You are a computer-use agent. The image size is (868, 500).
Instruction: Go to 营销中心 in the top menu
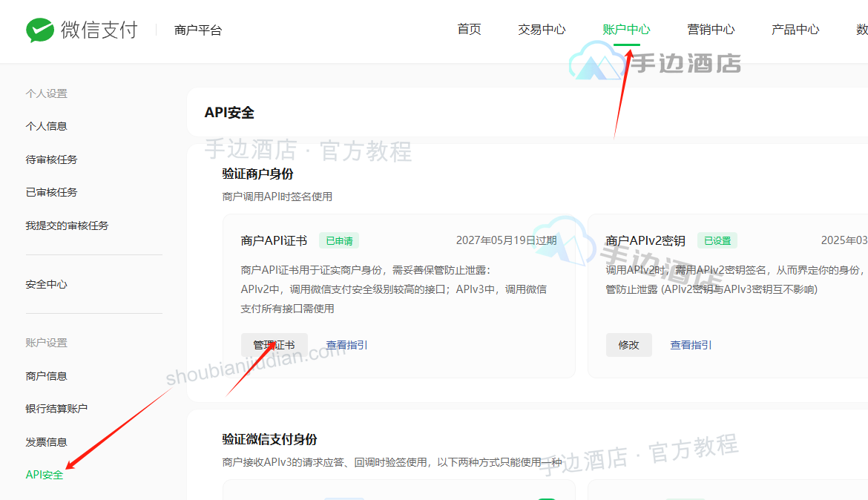tap(711, 30)
